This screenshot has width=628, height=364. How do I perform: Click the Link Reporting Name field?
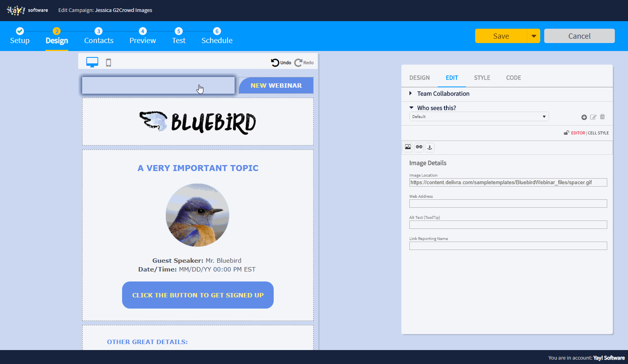point(508,246)
